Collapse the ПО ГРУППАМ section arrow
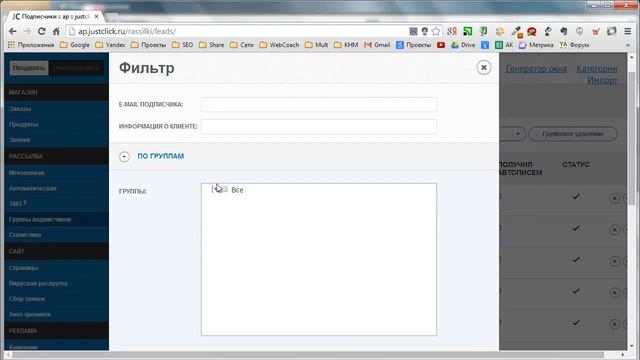Screen dimensions: 640x360 [x=124, y=156]
